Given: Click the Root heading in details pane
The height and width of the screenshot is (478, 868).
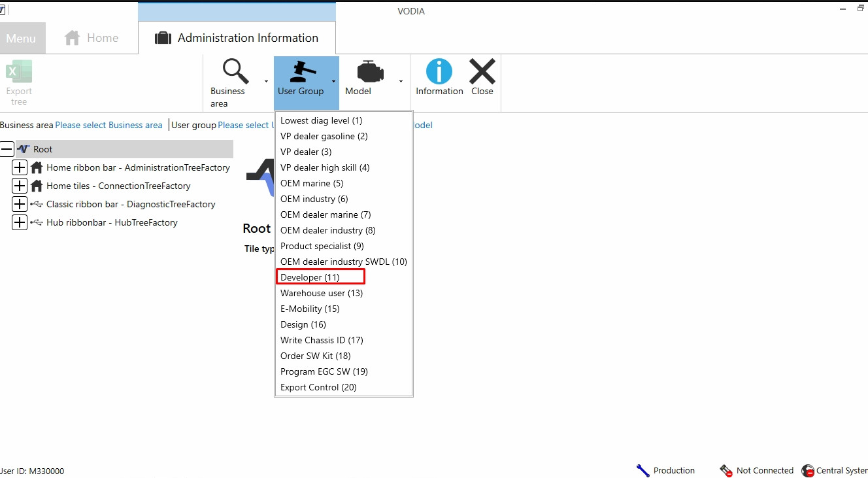Looking at the screenshot, I should coord(257,228).
